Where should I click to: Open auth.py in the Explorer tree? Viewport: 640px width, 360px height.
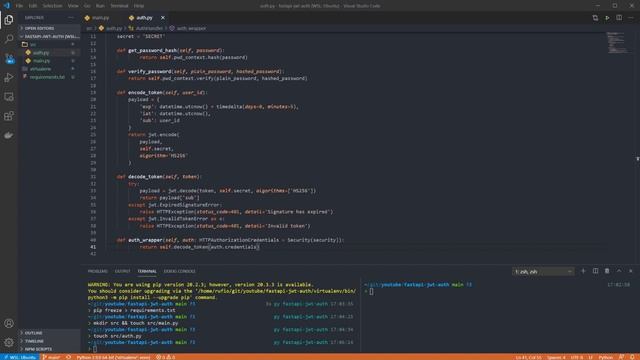pyautogui.click(x=49, y=52)
